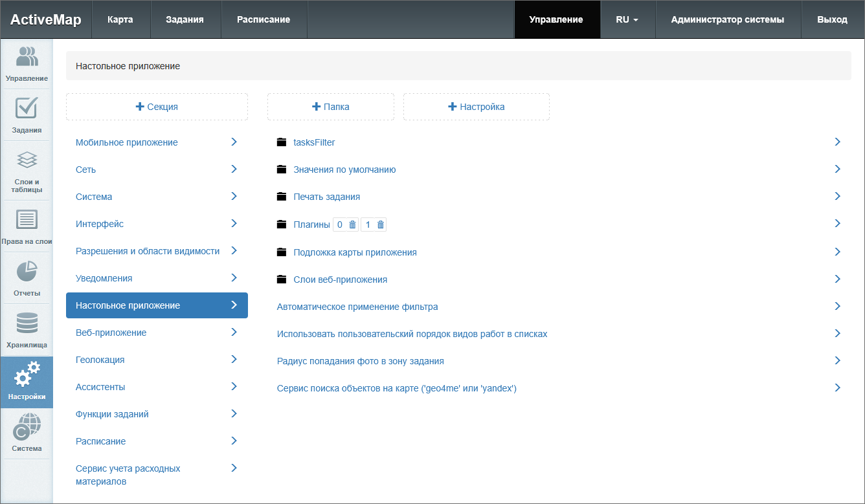The image size is (865, 504).
Task: Open the Система globe icon
Action: click(x=27, y=428)
